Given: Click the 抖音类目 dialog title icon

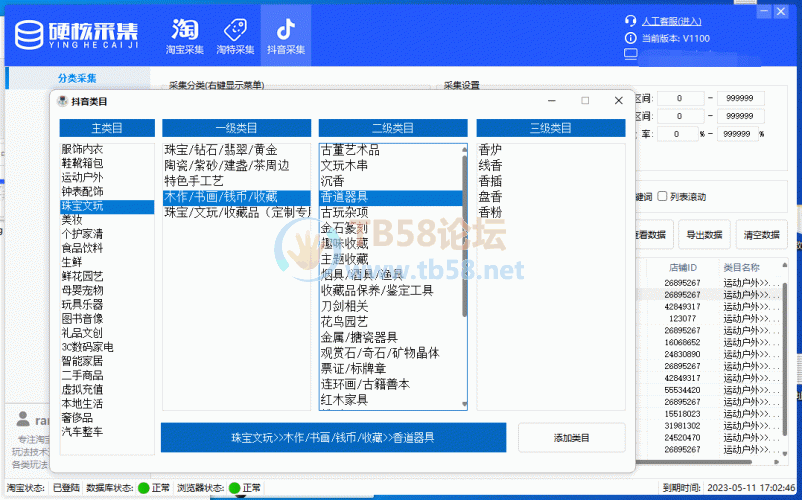Looking at the screenshot, I should click(62, 101).
